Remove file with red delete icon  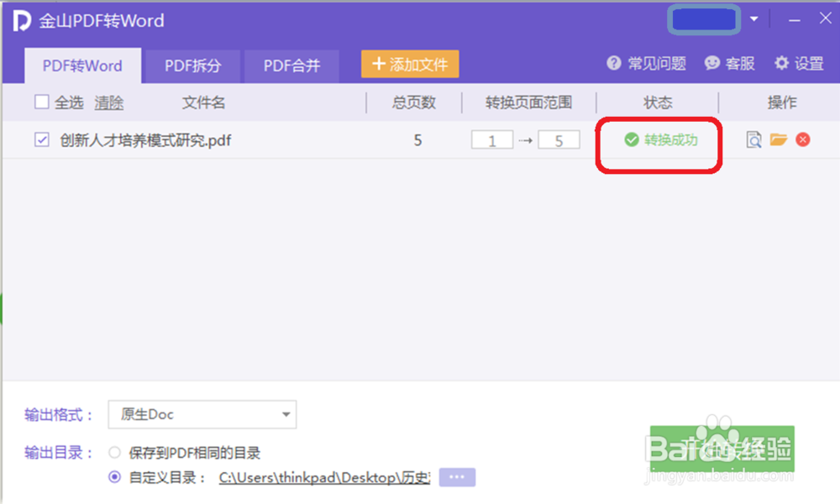802,139
